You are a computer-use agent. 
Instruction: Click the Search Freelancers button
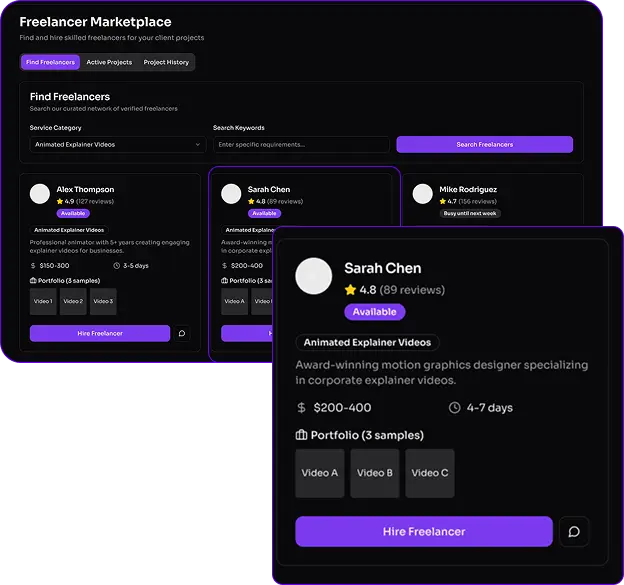[x=485, y=144]
